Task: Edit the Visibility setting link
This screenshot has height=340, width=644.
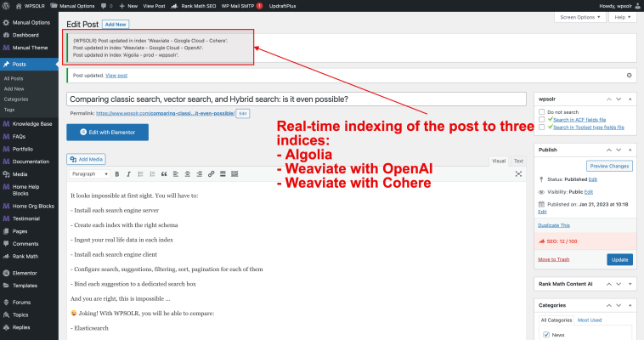Action: tap(588, 192)
